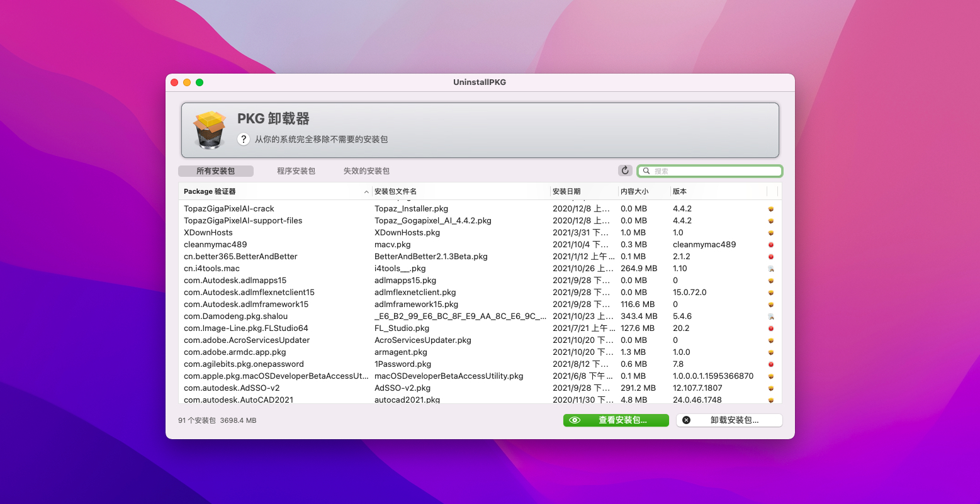The image size is (980, 504).
Task: Click size value 264.9 MB
Action: click(639, 269)
